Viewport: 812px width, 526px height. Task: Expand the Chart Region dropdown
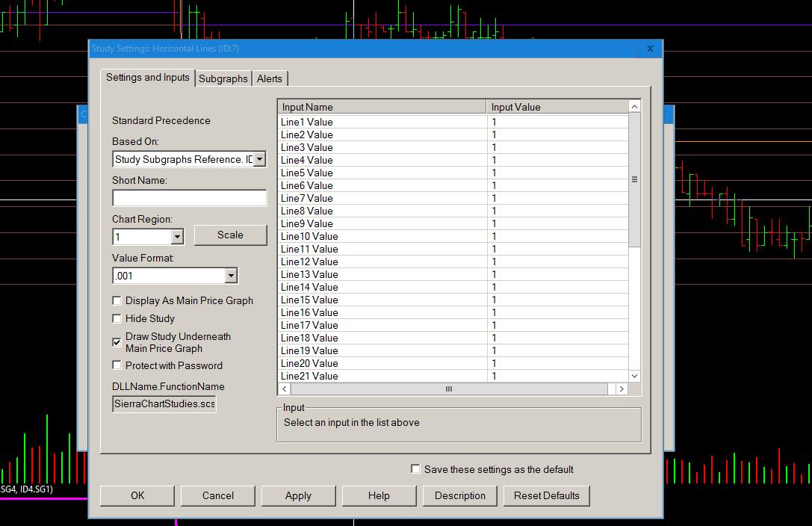177,237
